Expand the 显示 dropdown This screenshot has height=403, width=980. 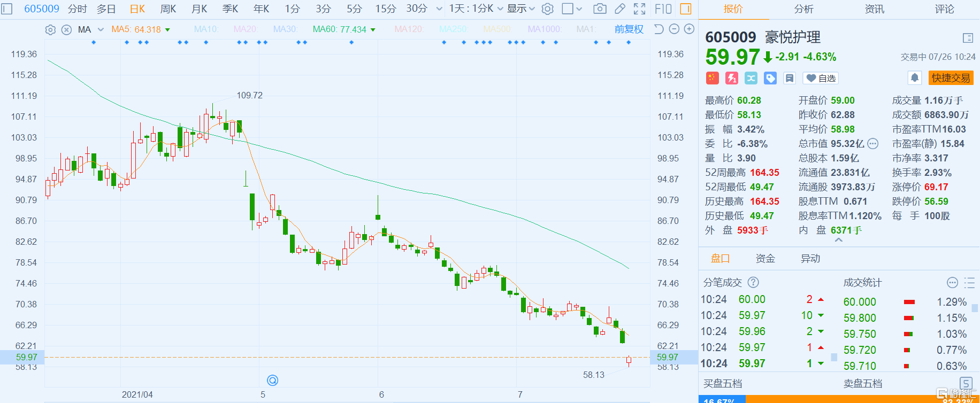520,9
